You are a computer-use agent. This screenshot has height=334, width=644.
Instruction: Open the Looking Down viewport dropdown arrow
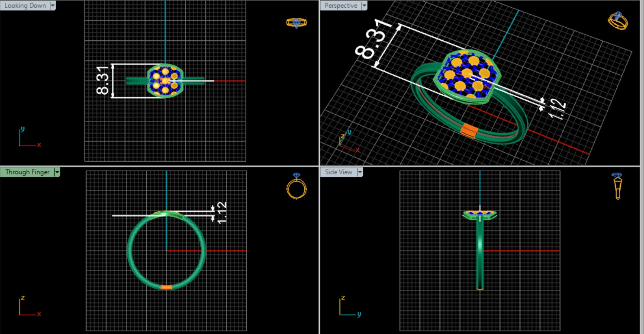click(x=53, y=6)
